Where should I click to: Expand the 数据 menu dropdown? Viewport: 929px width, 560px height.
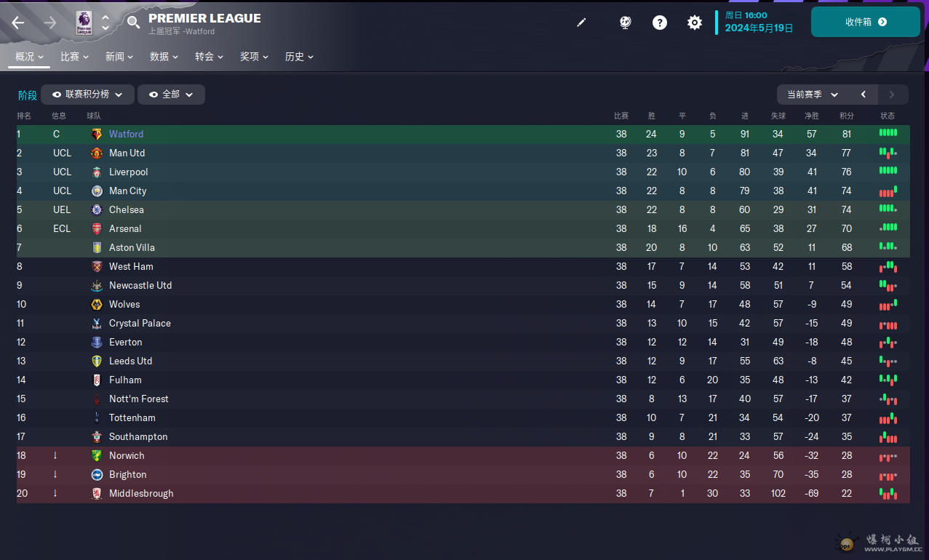pyautogui.click(x=164, y=57)
